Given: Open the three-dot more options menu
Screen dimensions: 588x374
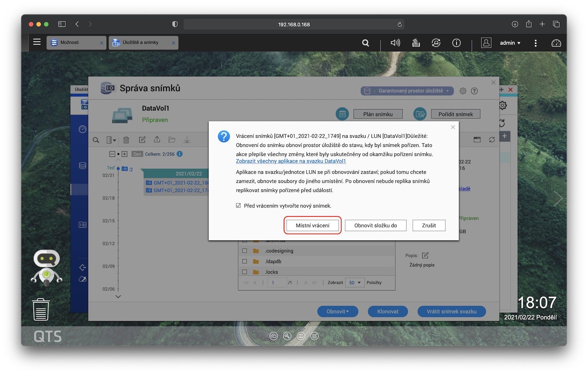Looking at the screenshot, I should (535, 43).
